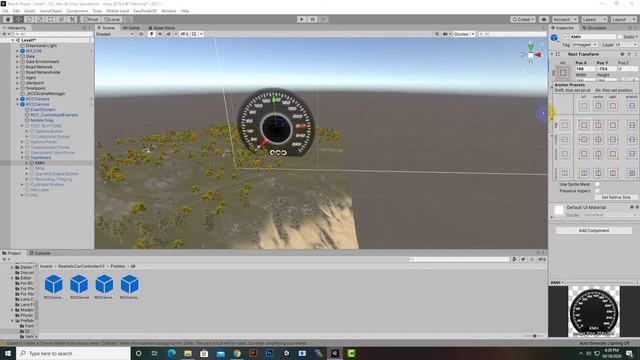This screenshot has width=640, height=360.
Task: Select the Hand tool in toolbar
Action: click(x=8, y=19)
